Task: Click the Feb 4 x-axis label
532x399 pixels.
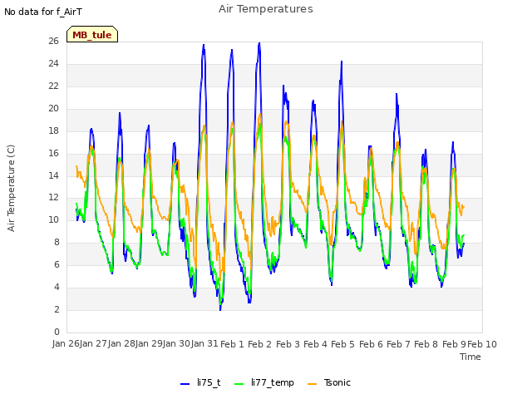Action: point(315,344)
